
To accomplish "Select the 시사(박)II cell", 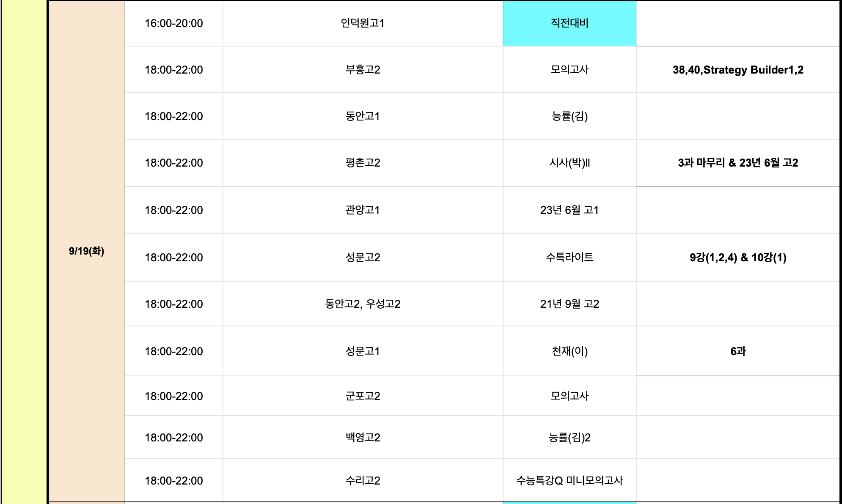I will tap(570, 163).
